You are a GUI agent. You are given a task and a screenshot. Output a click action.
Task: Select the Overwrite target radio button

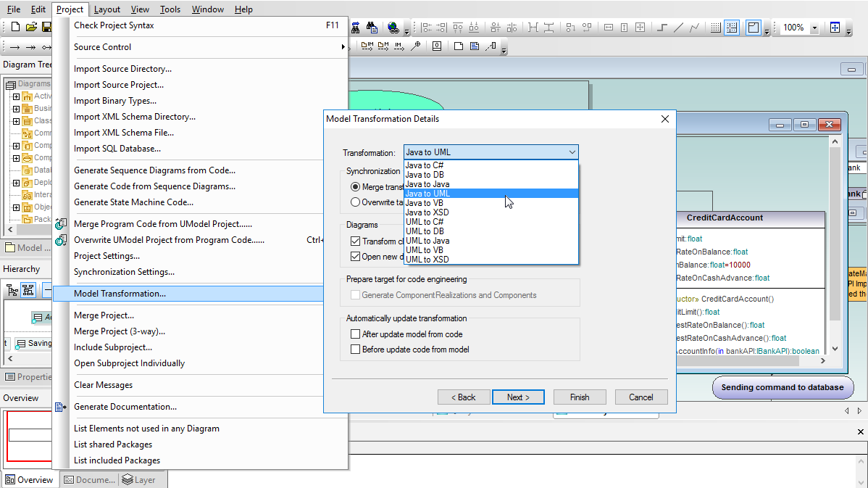(356, 202)
